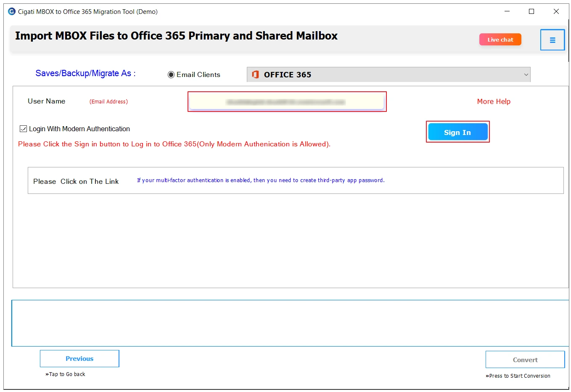Open the More Help link
The image size is (571, 392).
point(494,101)
